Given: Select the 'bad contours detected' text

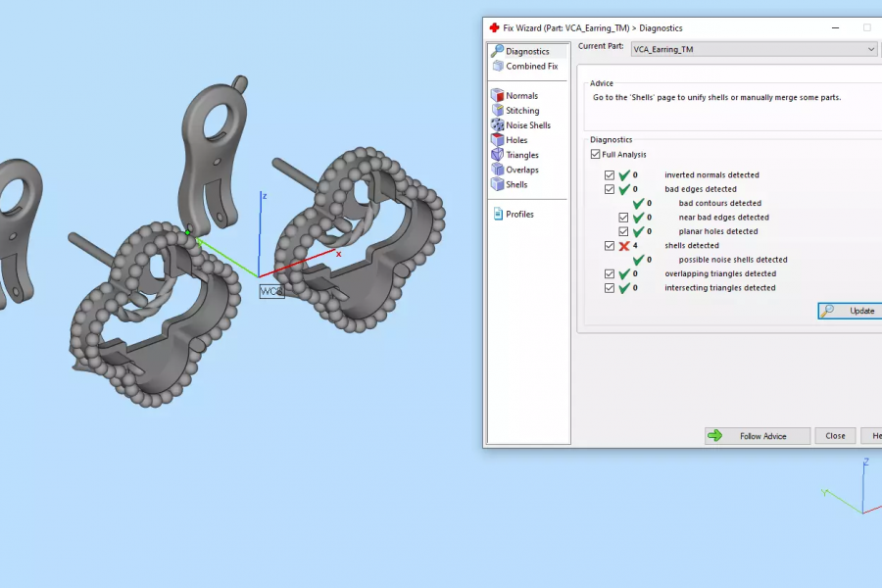Looking at the screenshot, I should pyautogui.click(x=719, y=203).
